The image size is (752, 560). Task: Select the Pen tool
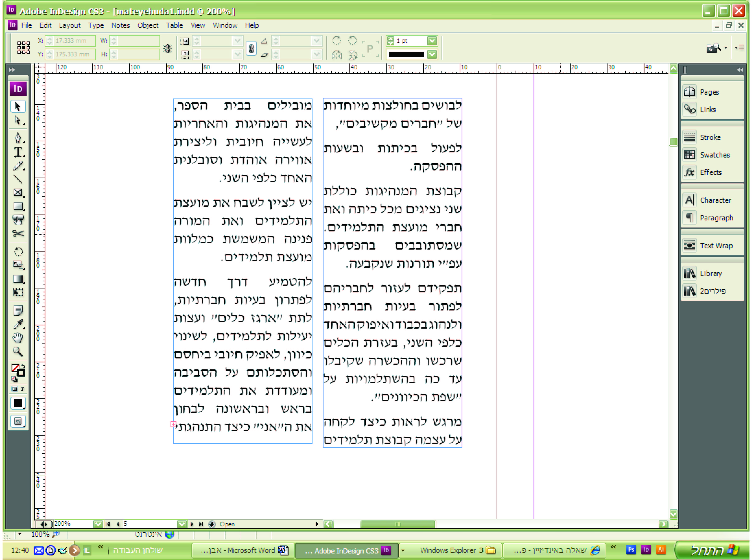click(18, 138)
